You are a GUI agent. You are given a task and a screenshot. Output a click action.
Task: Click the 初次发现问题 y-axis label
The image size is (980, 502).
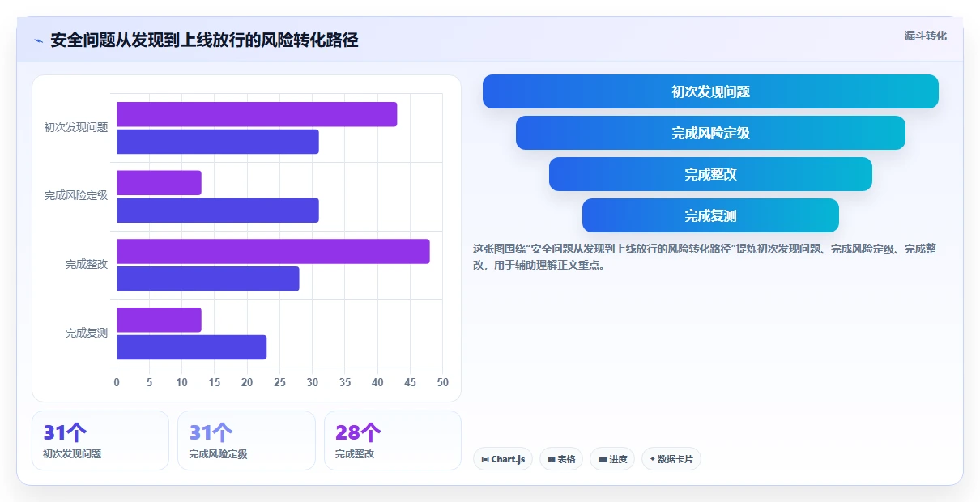[76, 127]
